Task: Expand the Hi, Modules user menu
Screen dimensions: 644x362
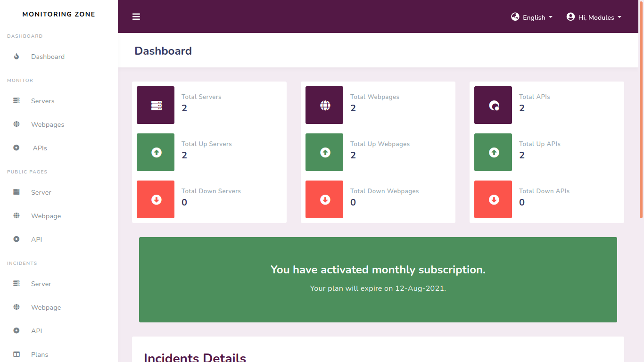Action: (594, 17)
